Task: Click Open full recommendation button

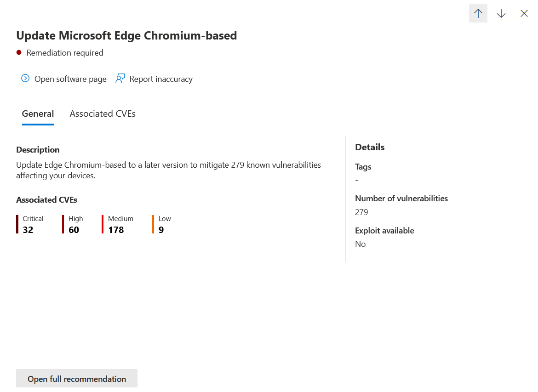Action: coord(77,379)
